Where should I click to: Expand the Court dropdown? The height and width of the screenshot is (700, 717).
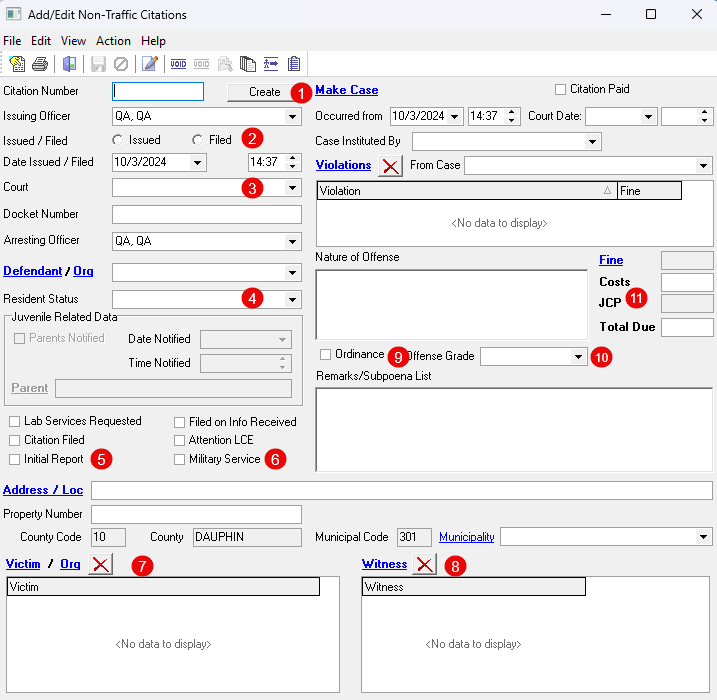[x=292, y=188]
